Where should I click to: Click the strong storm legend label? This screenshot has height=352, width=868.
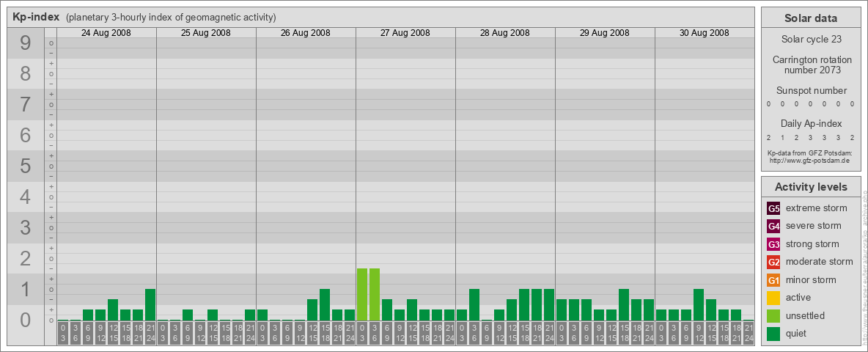pyautogui.click(x=812, y=244)
